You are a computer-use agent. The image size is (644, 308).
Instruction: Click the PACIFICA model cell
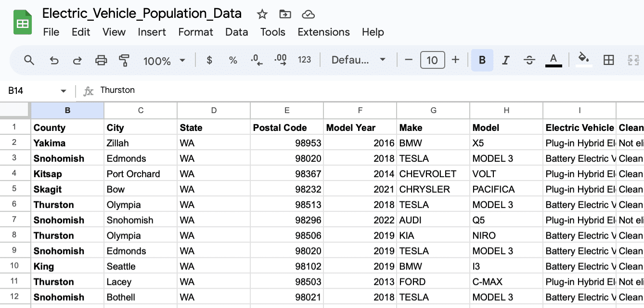pos(506,189)
